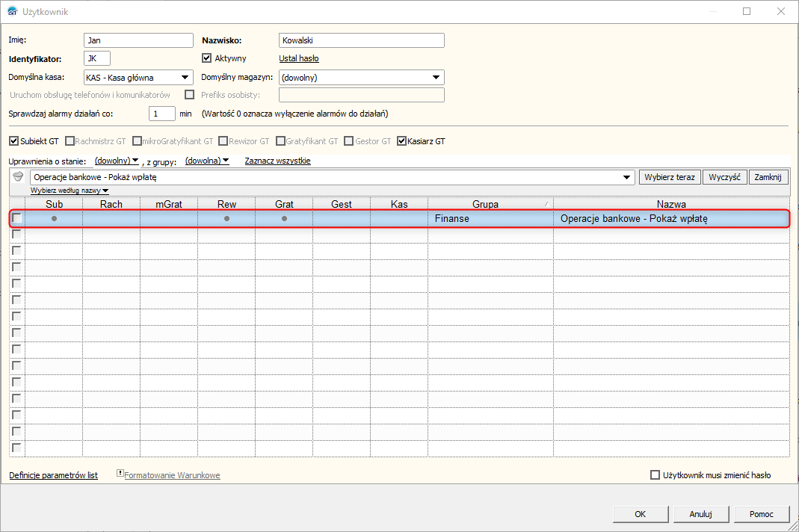Click the Wybierz teraz button
The height and width of the screenshot is (532, 799).
point(670,177)
